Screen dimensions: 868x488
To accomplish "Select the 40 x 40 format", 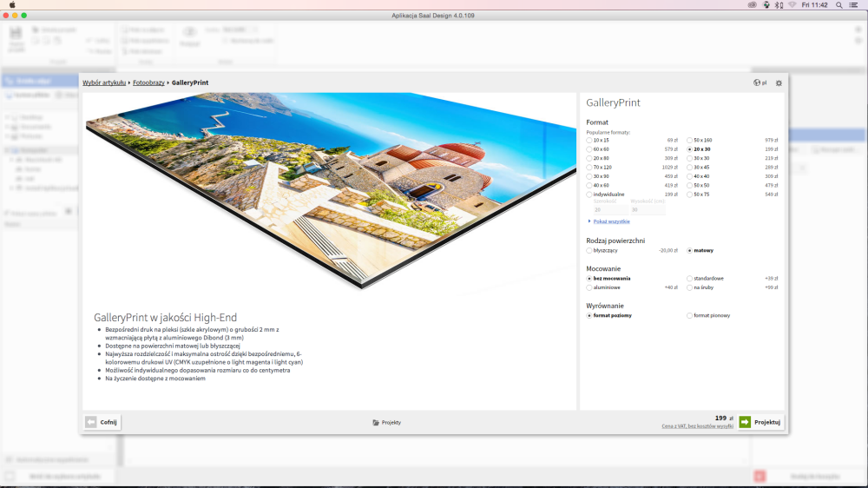I will (x=689, y=176).
